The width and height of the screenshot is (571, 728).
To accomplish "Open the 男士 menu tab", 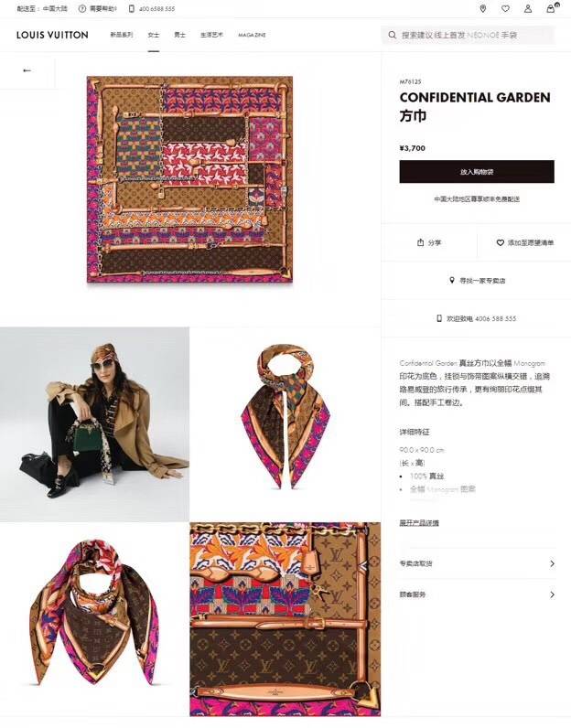I will click(179, 35).
